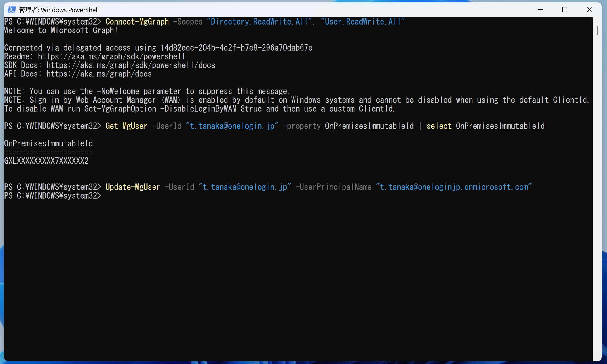This screenshot has height=364, width=607.
Task: Click the Readme URL aka.ms/graph/sdk/powershell
Action: [x=111, y=56]
